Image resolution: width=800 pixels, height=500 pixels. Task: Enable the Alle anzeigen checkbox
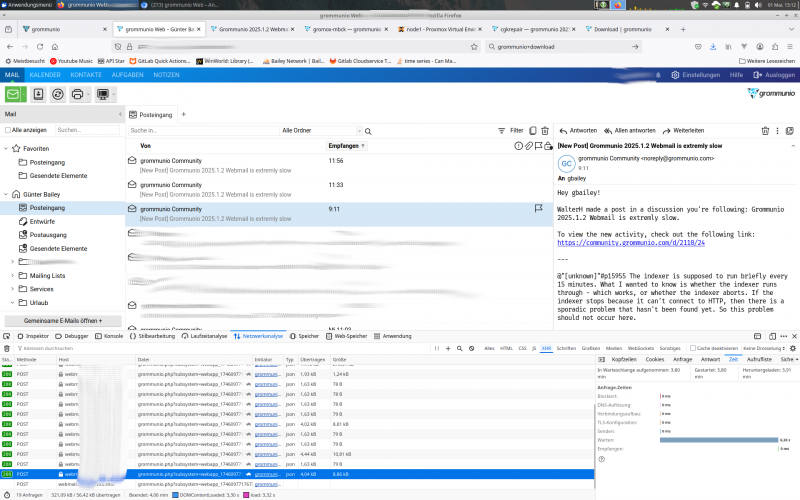tap(8, 130)
